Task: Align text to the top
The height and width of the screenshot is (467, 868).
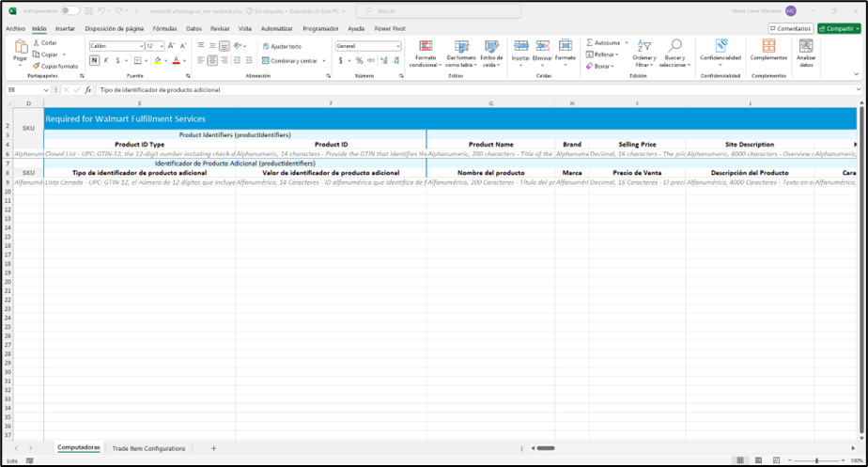Action: tap(201, 46)
